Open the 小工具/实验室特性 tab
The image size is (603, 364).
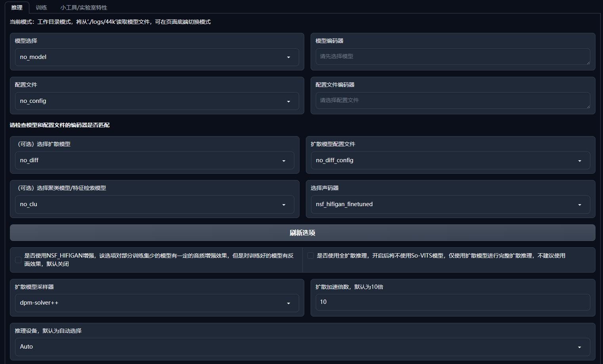pyautogui.click(x=84, y=8)
